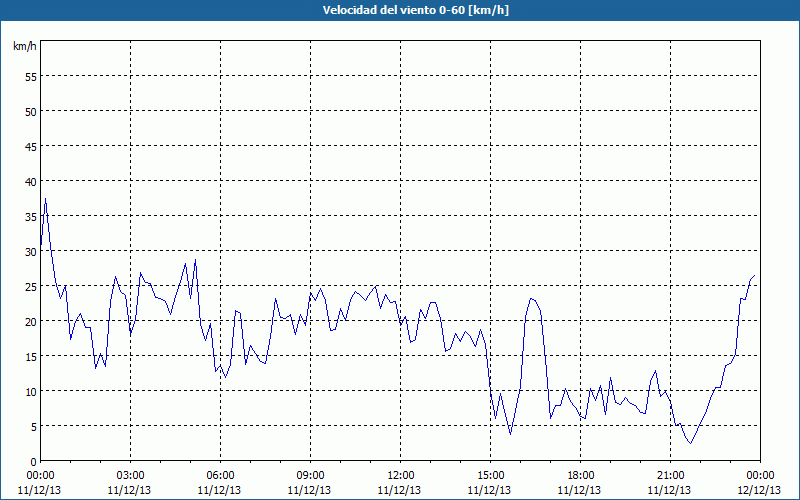Viewport: 800px width, 500px height.
Task: Click the line's lowest dip after 21:00
Action: pyautogui.click(x=691, y=443)
